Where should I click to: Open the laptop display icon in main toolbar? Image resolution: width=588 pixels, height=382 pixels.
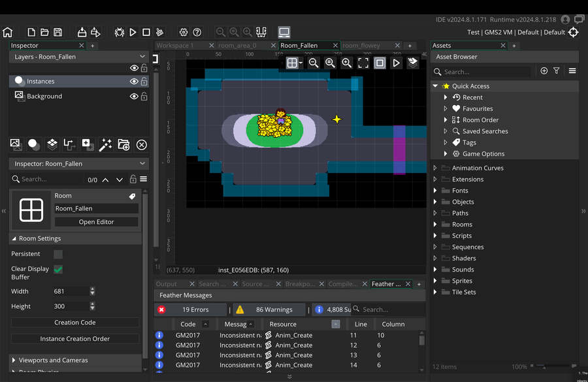284,32
